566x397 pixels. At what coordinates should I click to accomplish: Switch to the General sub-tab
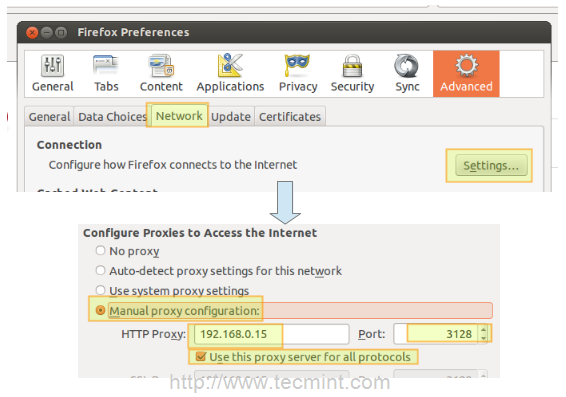pos(49,117)
